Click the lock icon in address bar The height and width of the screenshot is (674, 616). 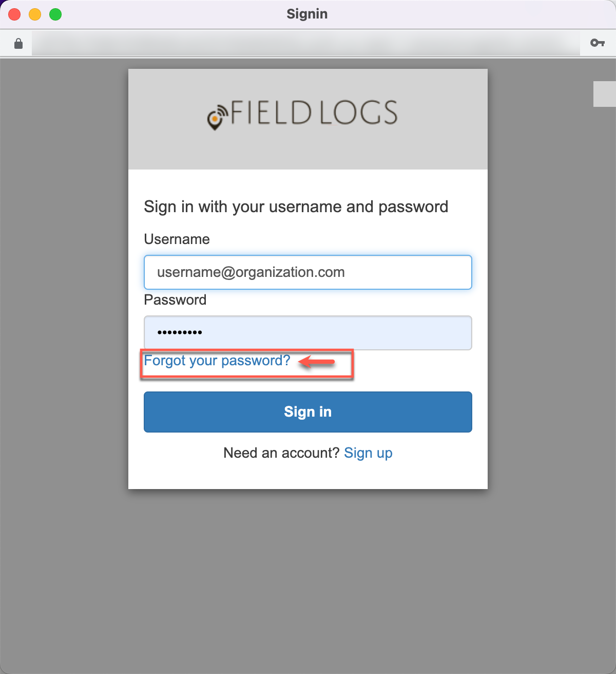pyautogui.click(x=18, y=43)
